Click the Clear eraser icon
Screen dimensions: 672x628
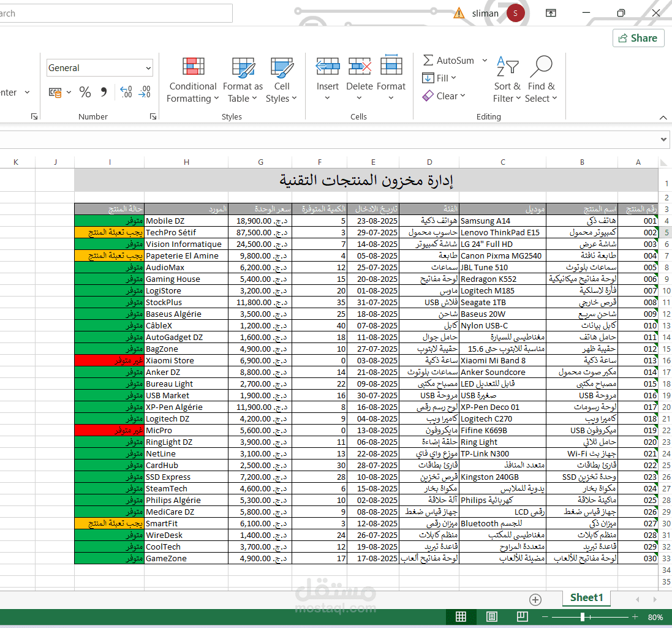(x=428, y=96)
